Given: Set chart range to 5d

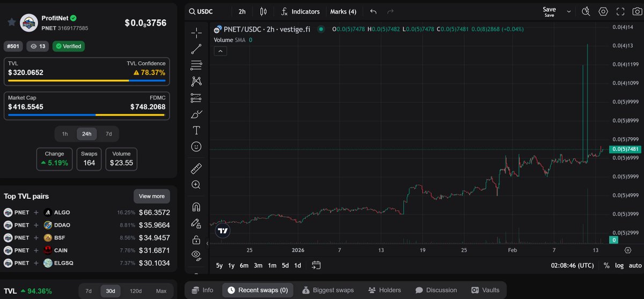Looking at the screenshot, I should [286, 265].
